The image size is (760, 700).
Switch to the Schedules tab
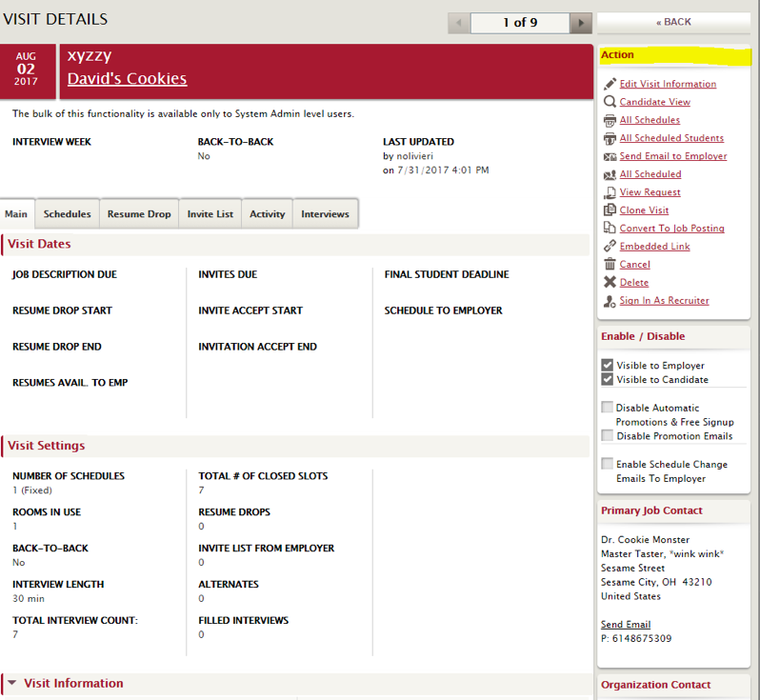pos(68,213)
